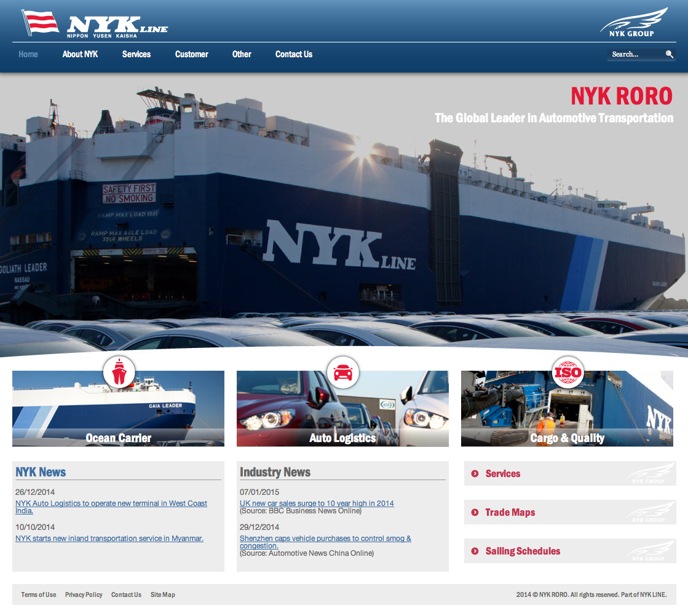Open the Auto Logistics image tile
The height and width of the screenshot is (616, 688).
342,408
